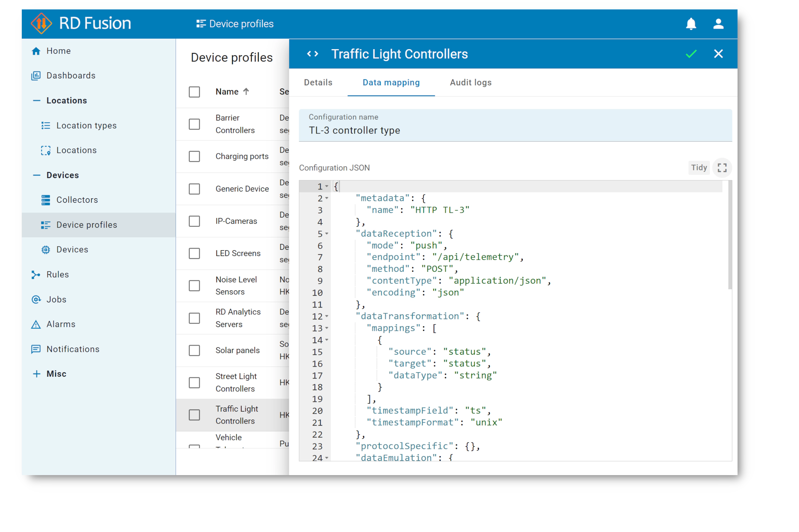The height and width of the screenshot is (532, 799).
Task: Tick the IP-Cameras checkbox
Action: coord(194,221)
